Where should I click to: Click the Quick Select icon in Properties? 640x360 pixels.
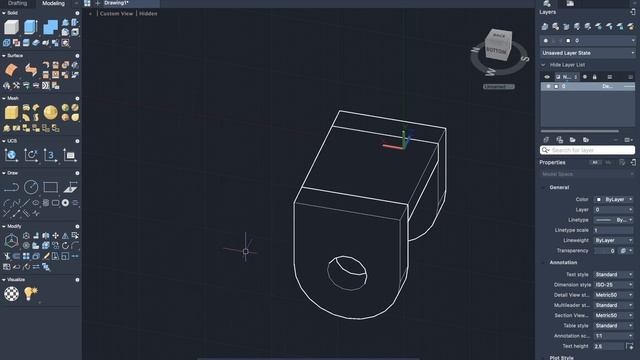pyautogui.click(x=622, y=162)
